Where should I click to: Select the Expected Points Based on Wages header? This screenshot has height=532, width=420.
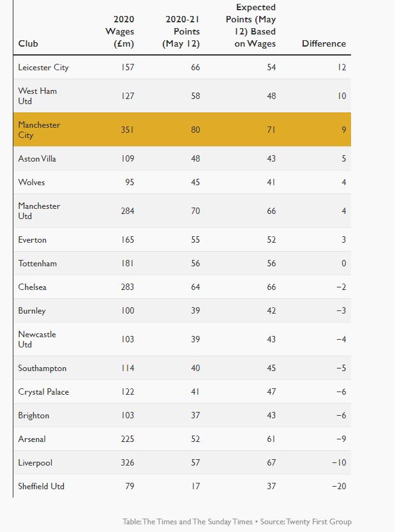pos(251,26)
